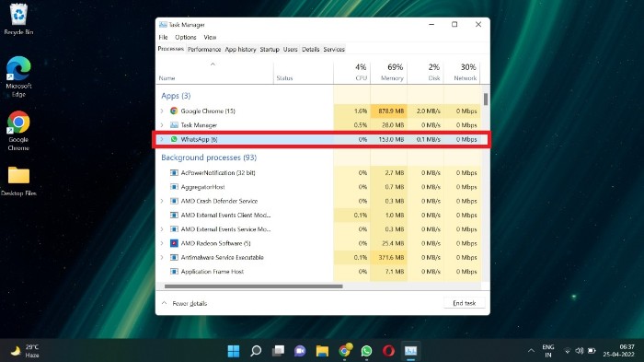Image resolution: width=644 pixels, height=362 pixels.
Task: Click the battery icon in system tray
Action: click(x=592, y=351)
